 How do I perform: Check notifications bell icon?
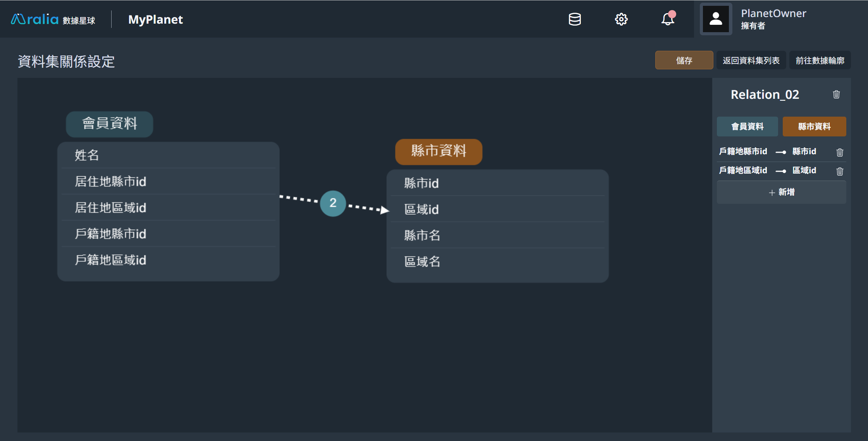[668, 19]
